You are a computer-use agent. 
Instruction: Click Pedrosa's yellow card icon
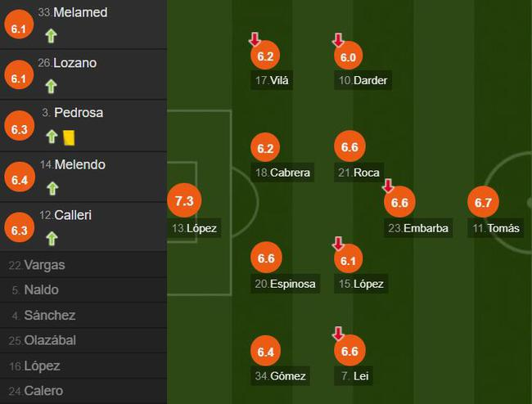pyautogui.click(x=68, y=137)
